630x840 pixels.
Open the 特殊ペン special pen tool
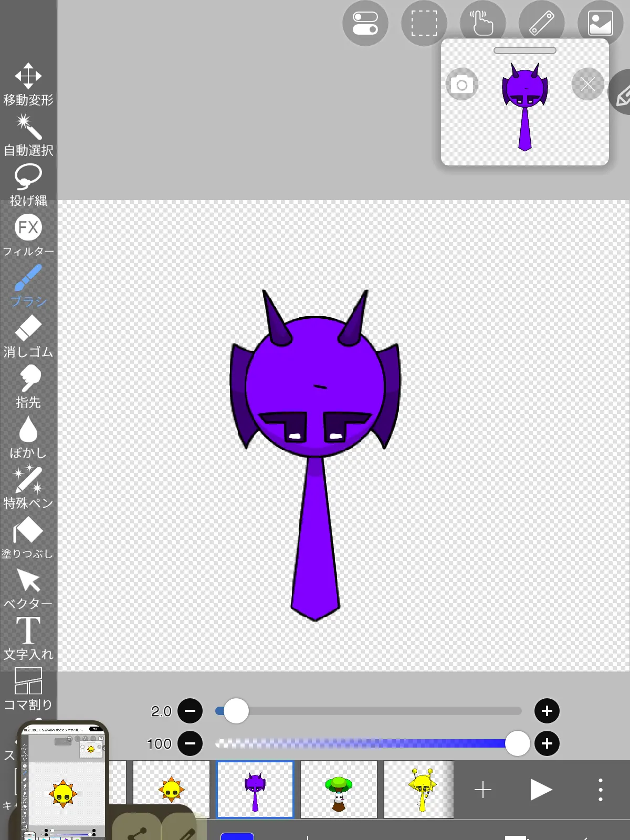click(x=28, y=488)
